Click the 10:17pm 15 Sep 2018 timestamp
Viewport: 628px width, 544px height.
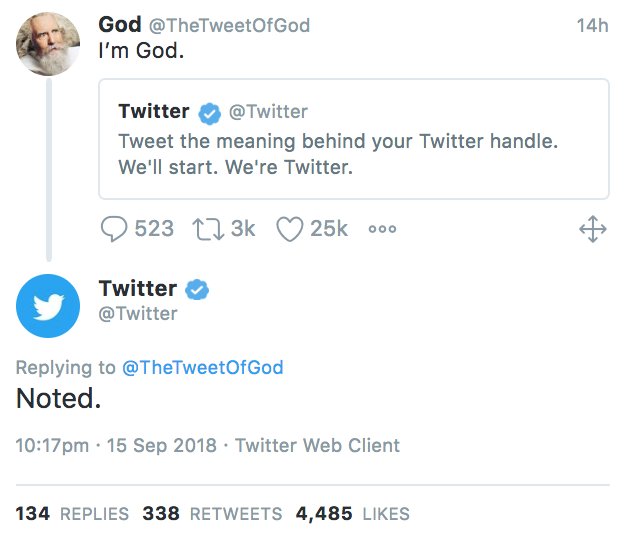coord(116,445)
